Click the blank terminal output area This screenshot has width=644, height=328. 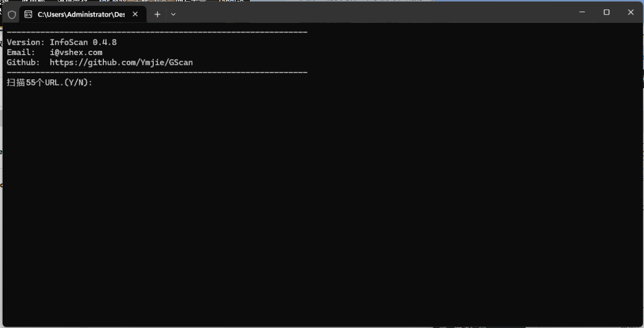(x=322, y=208)
